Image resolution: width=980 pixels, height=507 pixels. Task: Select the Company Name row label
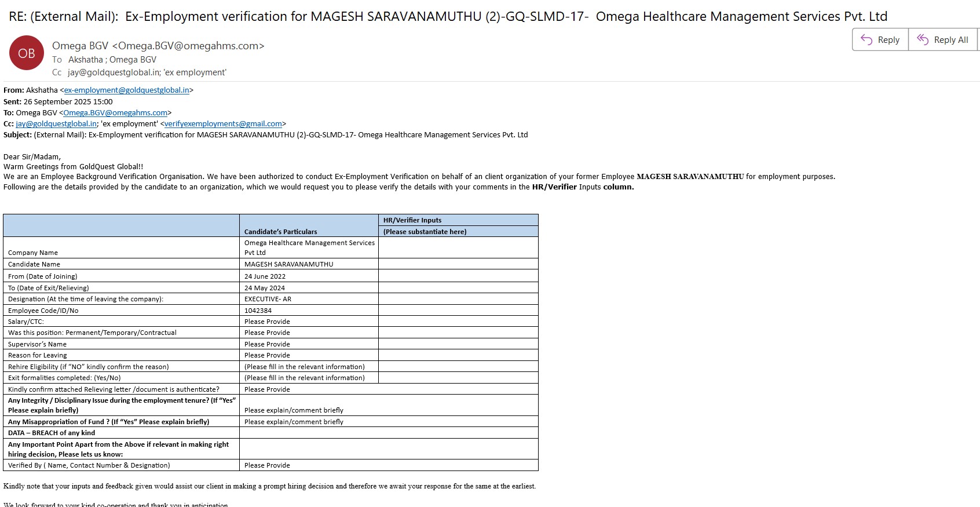(33, 253)
